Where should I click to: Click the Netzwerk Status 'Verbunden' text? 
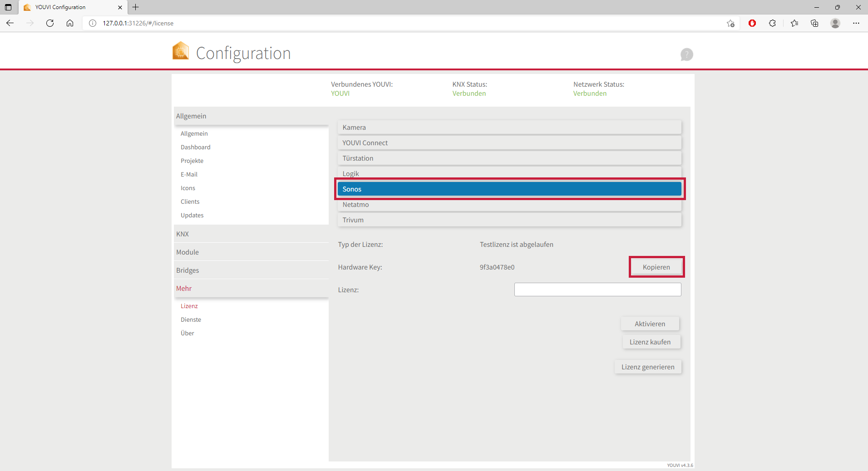pos(590,93)
